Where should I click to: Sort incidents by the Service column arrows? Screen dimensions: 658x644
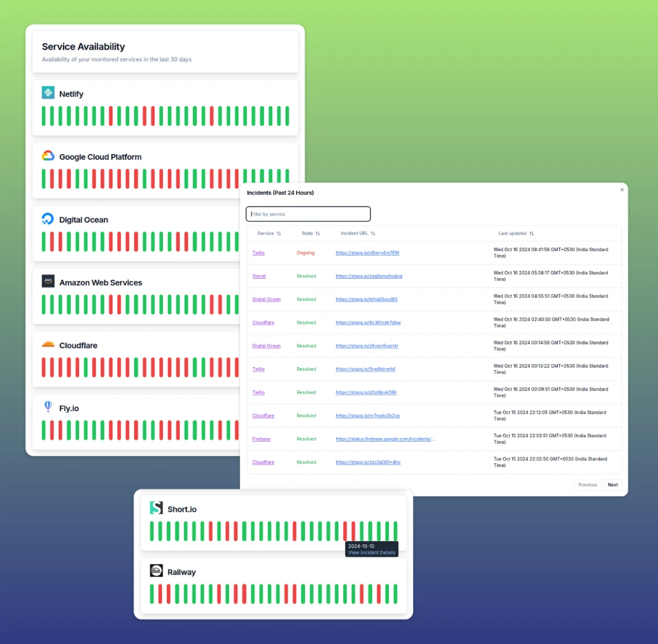(278, 234)
